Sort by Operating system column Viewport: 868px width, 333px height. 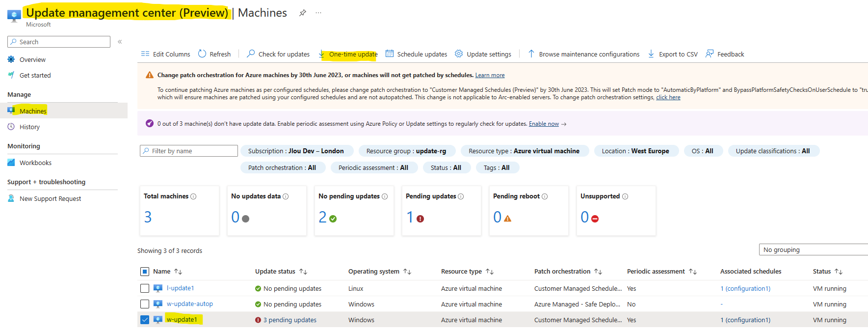(x=380, y=272)
